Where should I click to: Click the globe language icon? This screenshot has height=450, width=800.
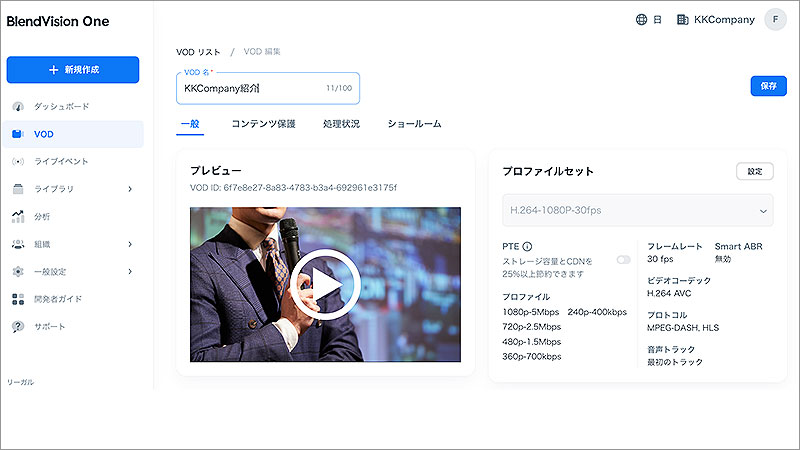point(641,19)
